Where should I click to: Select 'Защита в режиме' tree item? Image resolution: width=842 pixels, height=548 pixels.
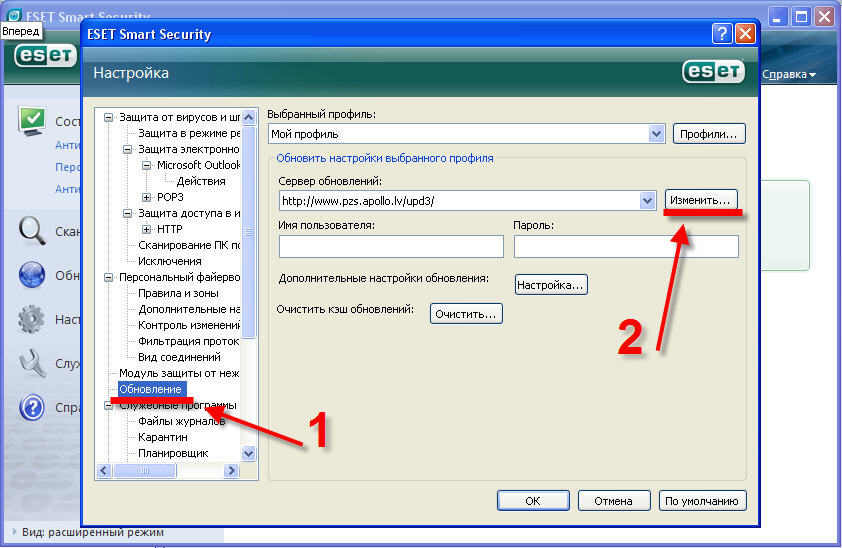point(189,133)
